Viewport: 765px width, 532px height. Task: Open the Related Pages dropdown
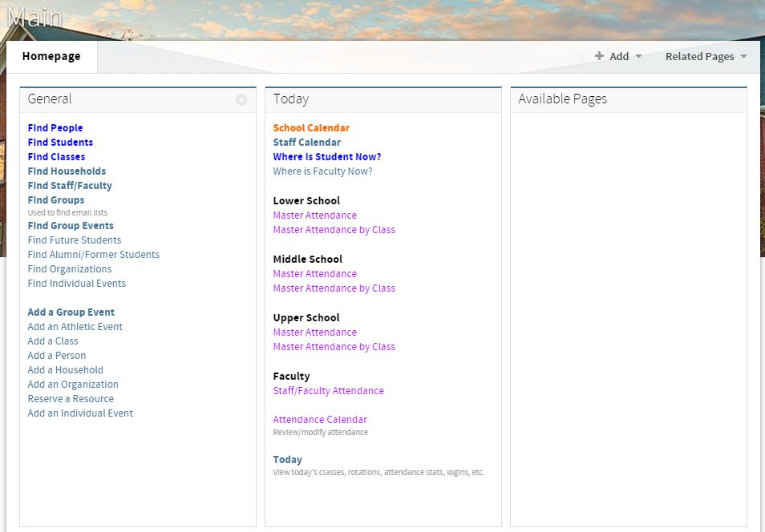coord(699,56)
